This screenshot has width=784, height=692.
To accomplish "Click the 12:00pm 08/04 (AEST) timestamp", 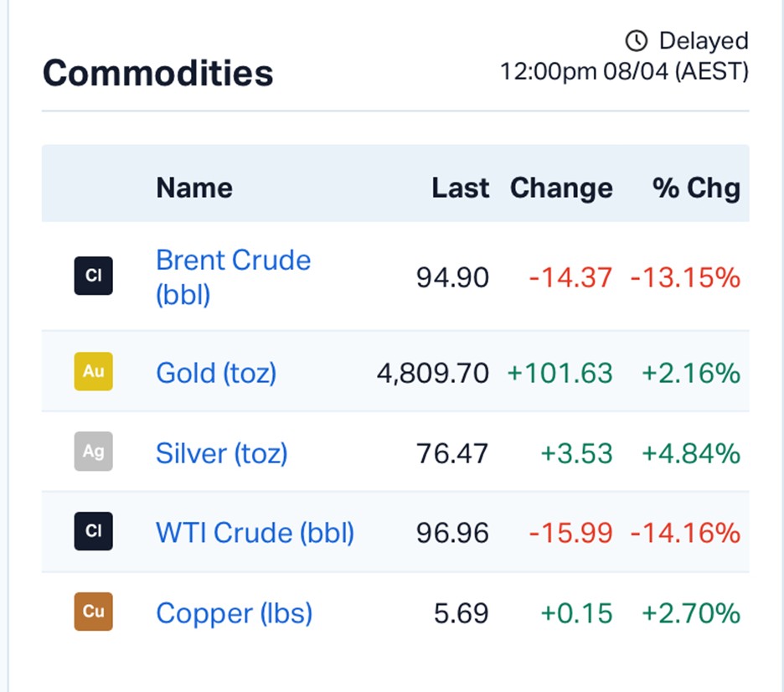I will tap(624, 71).
